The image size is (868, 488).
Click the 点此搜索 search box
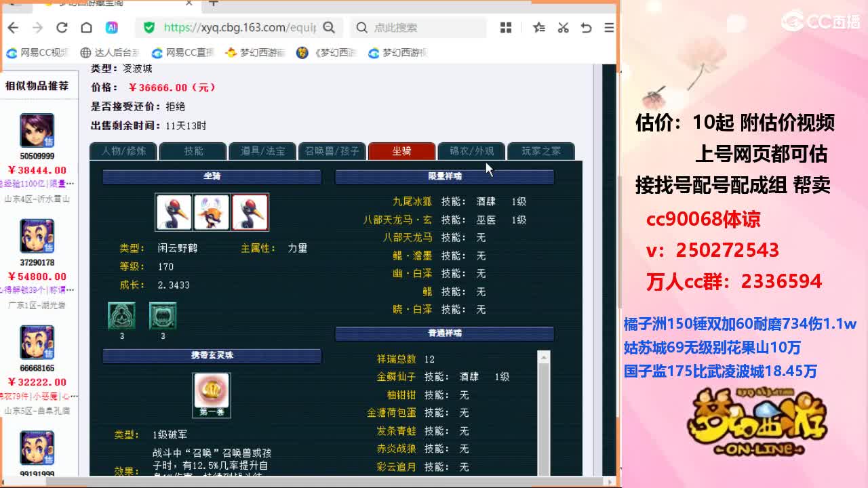click(418, 28)
